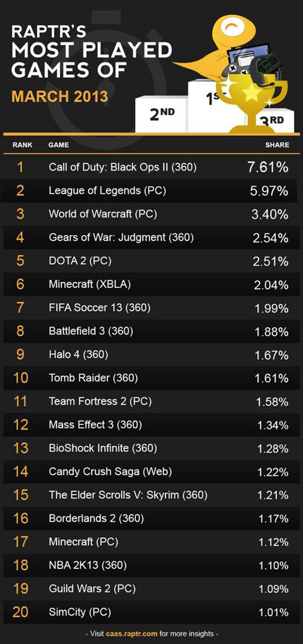Viewport: 303px width, 644px height.
Task: Click World of Warcraft (PC) title
Action: pos(103,214)
